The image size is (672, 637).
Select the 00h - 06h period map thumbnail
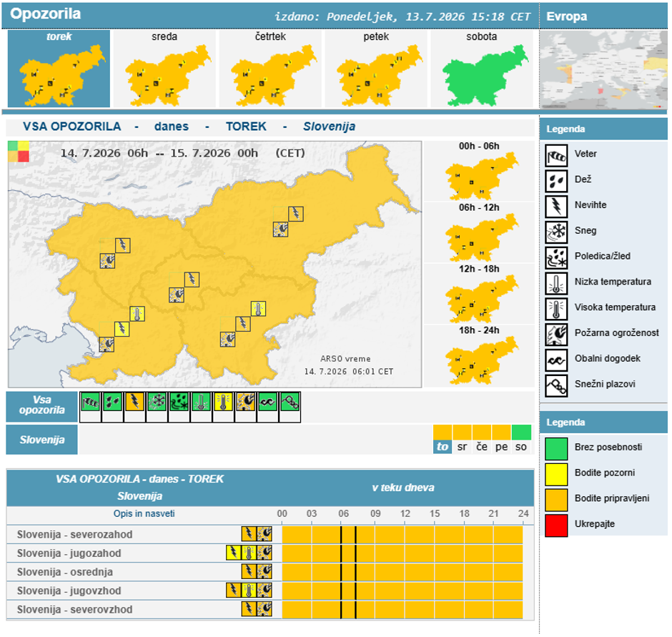(x=480, y=171)
